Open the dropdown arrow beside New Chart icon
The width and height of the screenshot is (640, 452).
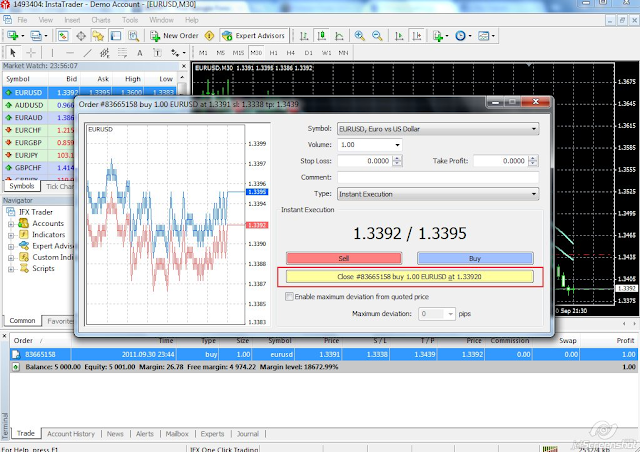point(22,36)
